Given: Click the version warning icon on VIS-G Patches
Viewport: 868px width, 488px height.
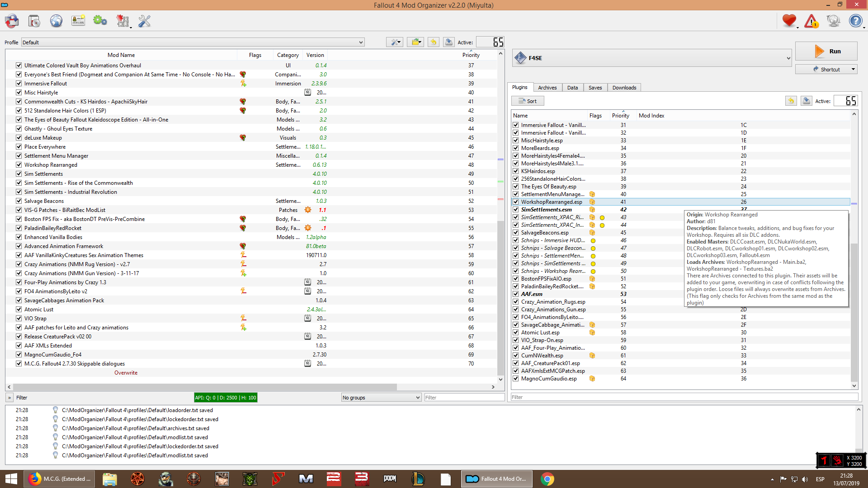Looking at the screenshot, I should pos(308,210).
